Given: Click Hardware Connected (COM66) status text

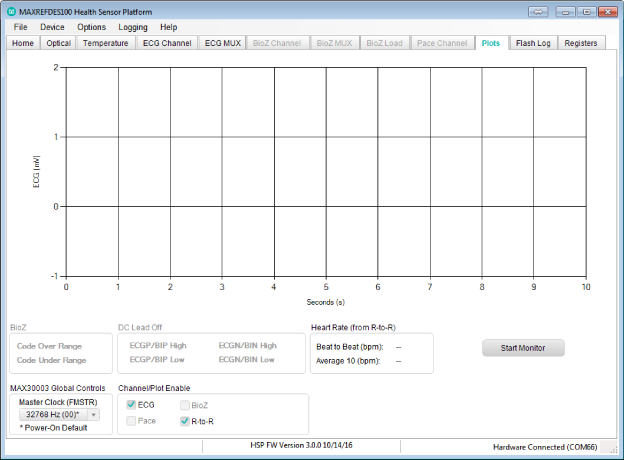Looking at the screenshot, I should (x=545, y=447).
